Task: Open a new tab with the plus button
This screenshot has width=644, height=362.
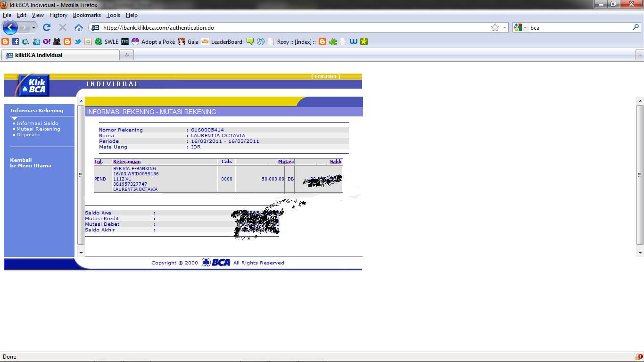Action: tap(126, 55)
